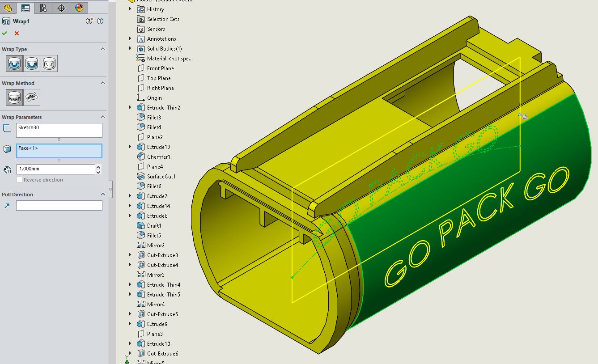Collapse the Pull Direction section
The image size is (598, 364).
tap(102, 195)
